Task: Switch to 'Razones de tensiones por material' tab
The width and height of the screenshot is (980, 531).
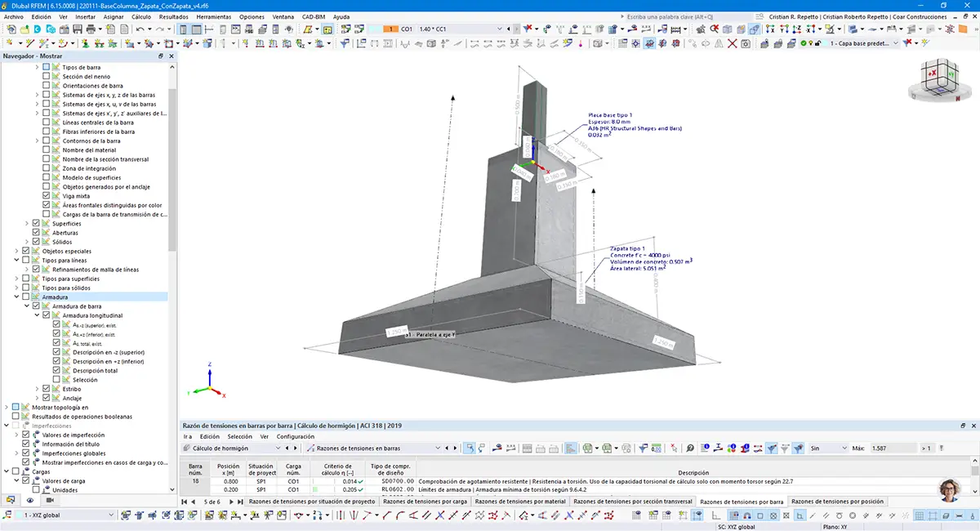Action: [x=519, y=502]
